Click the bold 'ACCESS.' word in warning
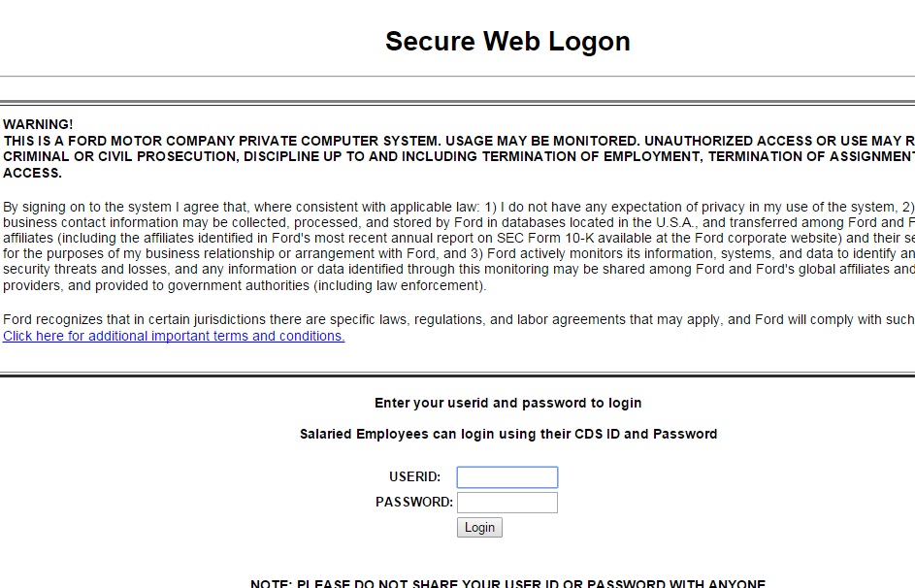Viewport: 915px width, 588px height. click(x=32, y=173)
